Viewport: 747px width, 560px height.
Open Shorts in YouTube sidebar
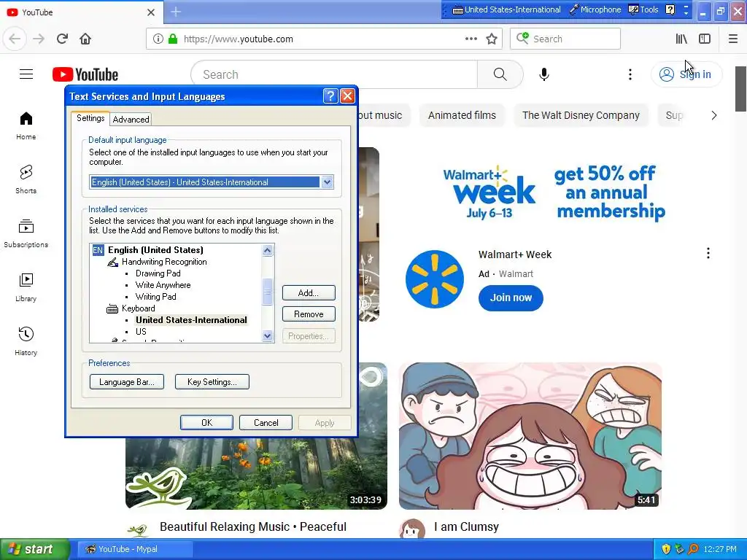pyautogui.click(x=26, y=179)
